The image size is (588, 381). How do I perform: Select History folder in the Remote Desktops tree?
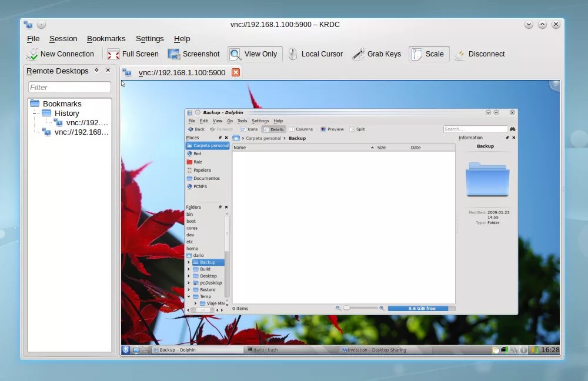point(67,113)
